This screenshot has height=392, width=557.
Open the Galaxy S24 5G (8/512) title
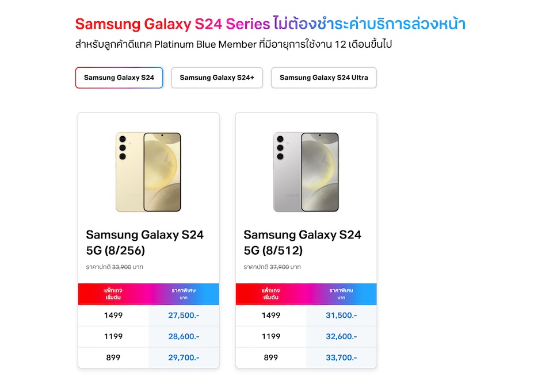tap(302, 242)
